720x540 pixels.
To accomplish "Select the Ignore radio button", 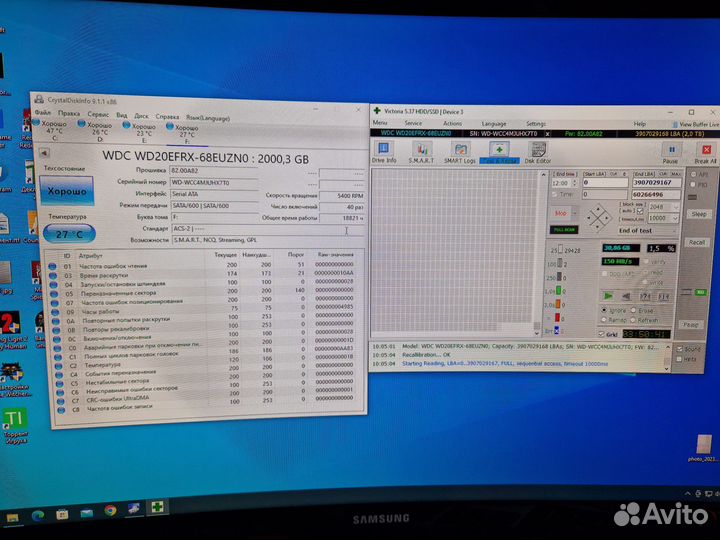I will (604, 310).
